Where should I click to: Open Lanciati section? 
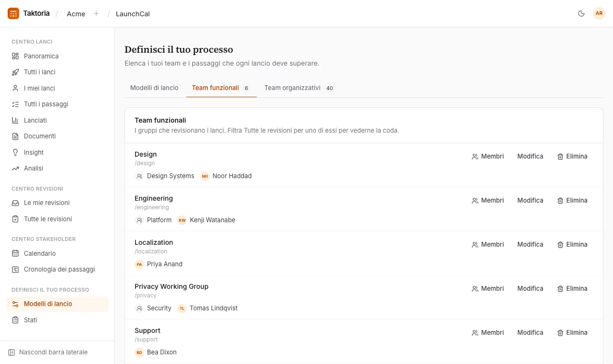[57, 120]
